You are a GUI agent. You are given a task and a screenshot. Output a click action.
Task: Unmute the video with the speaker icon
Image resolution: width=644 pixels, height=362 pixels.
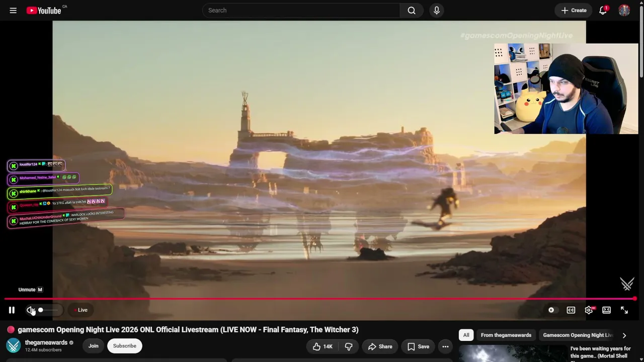pos(31,310)
